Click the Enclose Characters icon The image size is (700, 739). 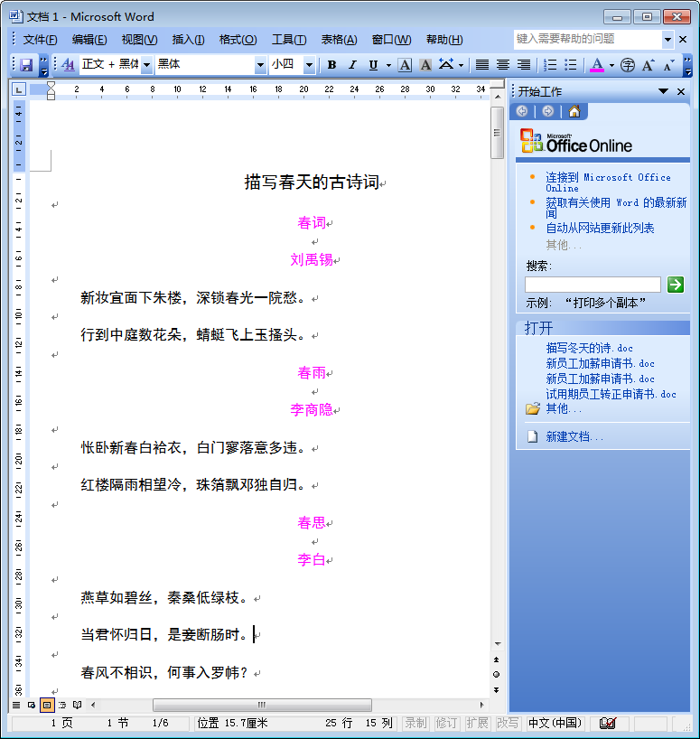point(628,65)
